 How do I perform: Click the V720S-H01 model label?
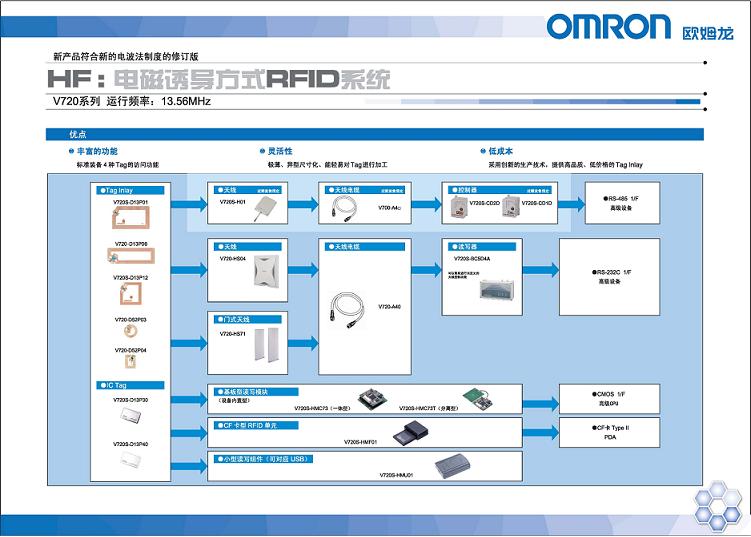(x=232, y=202)
